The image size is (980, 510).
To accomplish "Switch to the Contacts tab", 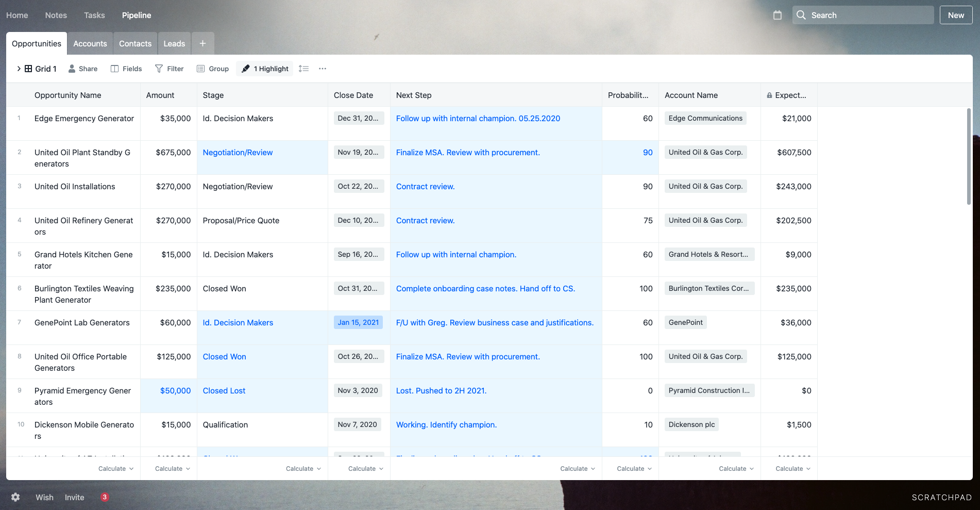I will [x=135, y=43].
